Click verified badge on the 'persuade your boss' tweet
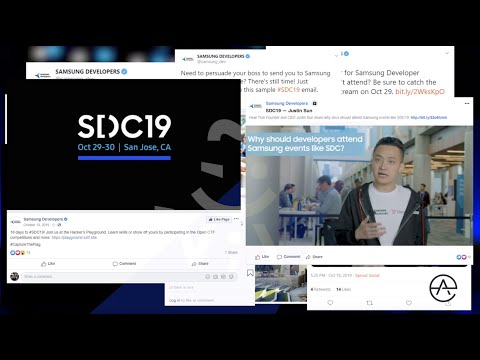 (x=248, y=56)
